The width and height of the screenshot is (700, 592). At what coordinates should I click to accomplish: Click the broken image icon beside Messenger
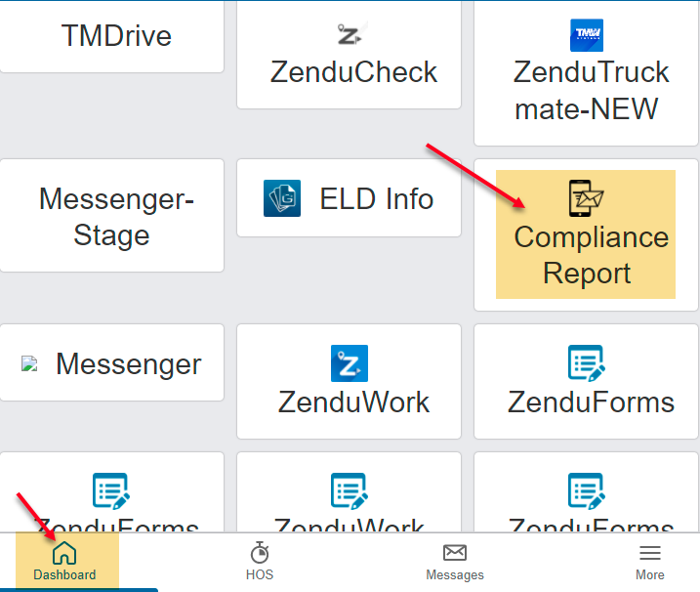tap(29, 363)
